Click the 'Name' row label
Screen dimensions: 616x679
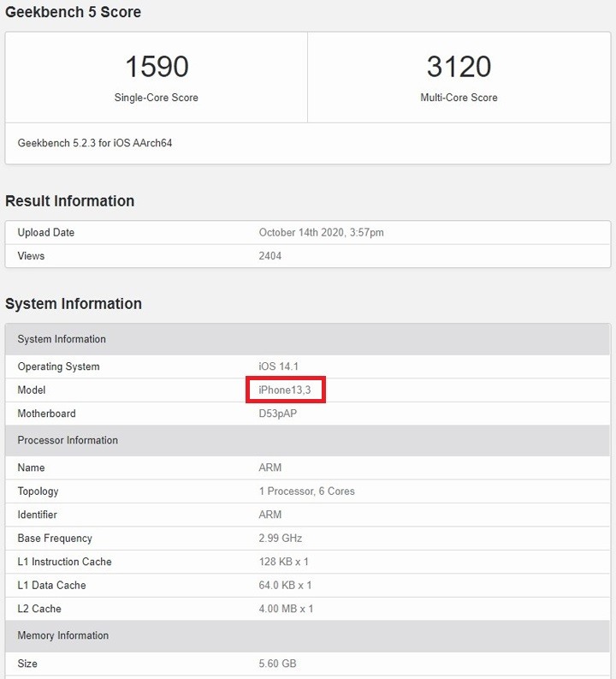click(x=31, y=468)
